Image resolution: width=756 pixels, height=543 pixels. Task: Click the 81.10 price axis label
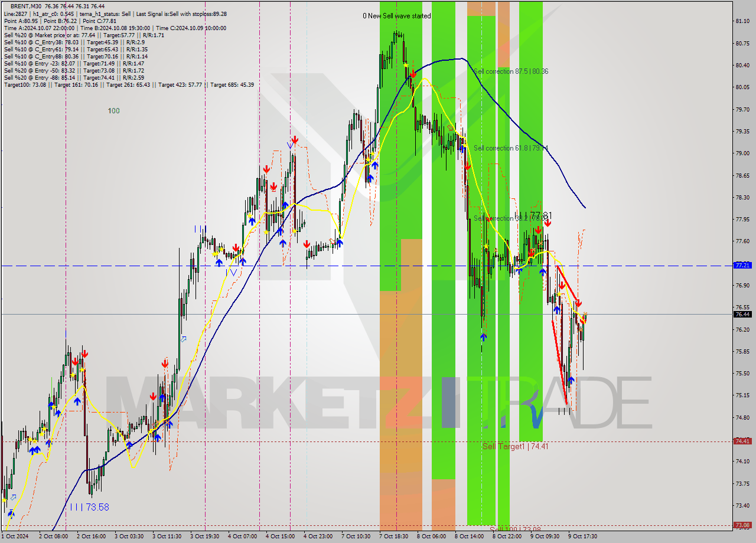click(x=742, y=21)
